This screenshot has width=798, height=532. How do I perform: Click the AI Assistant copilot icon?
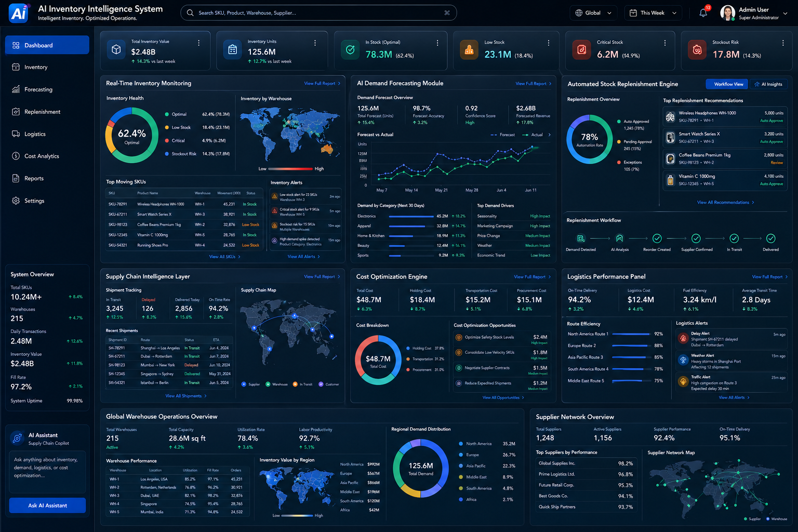pos(17,438)
